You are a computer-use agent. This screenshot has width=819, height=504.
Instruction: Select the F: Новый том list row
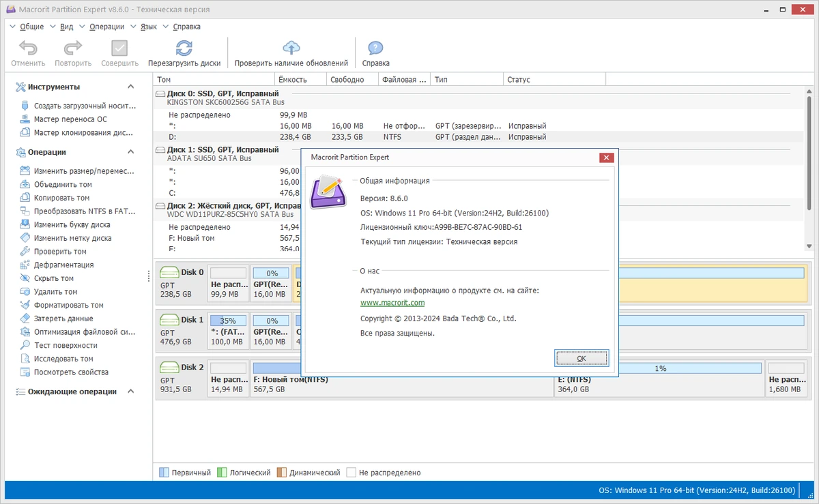click(228, 238)
